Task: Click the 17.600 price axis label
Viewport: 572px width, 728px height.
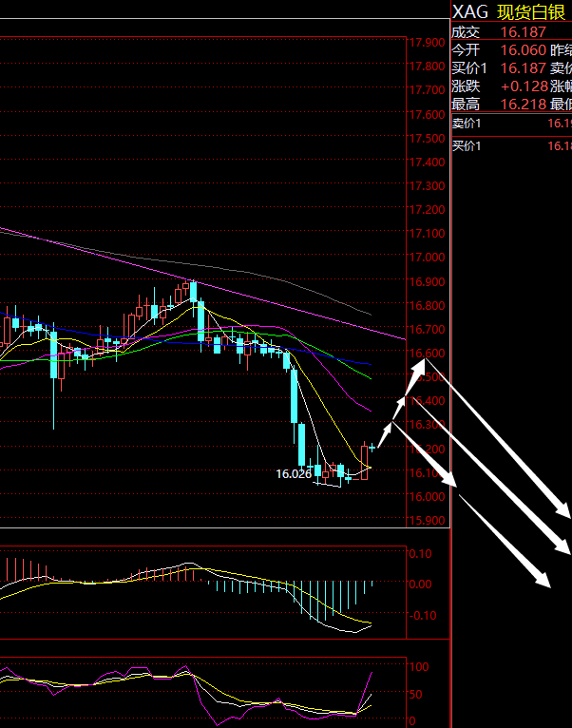Action: 427,114
